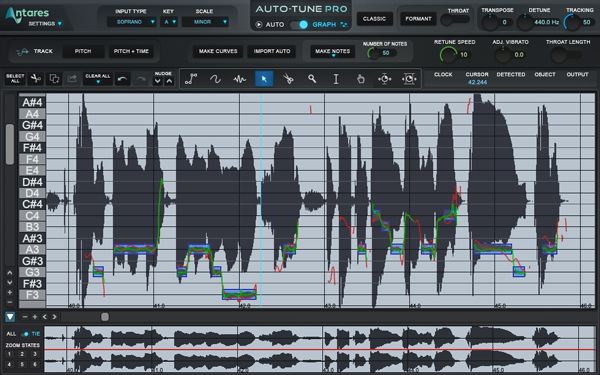Select the I-beam range tool
This screenshot has width=600, height=375.
point(336,79)
